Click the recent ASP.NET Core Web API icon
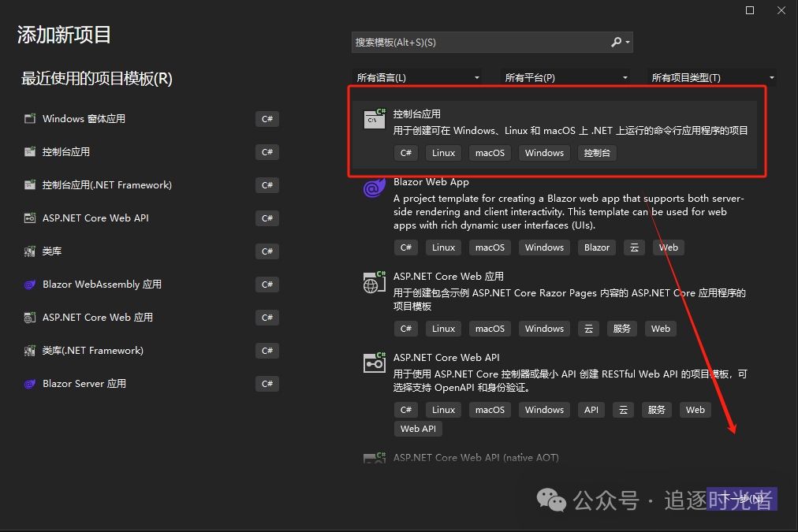The image size is (798, 532). (30, 218)
